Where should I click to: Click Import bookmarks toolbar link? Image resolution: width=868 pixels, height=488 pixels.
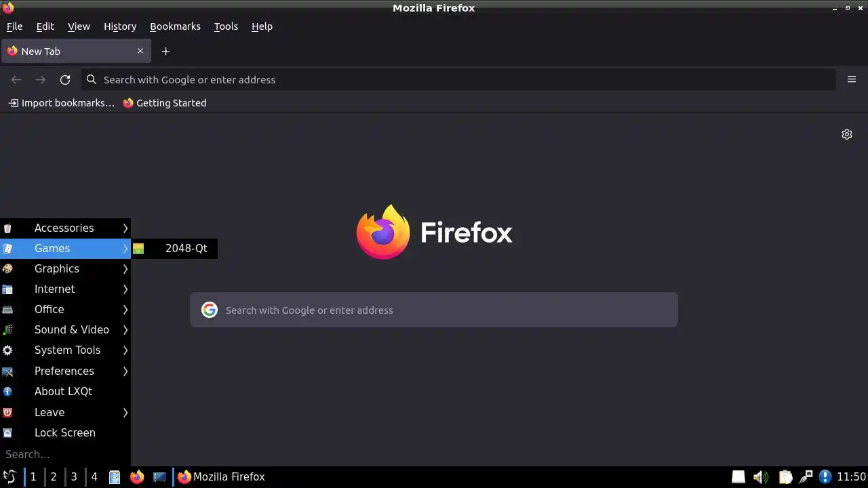pos(61,103)
